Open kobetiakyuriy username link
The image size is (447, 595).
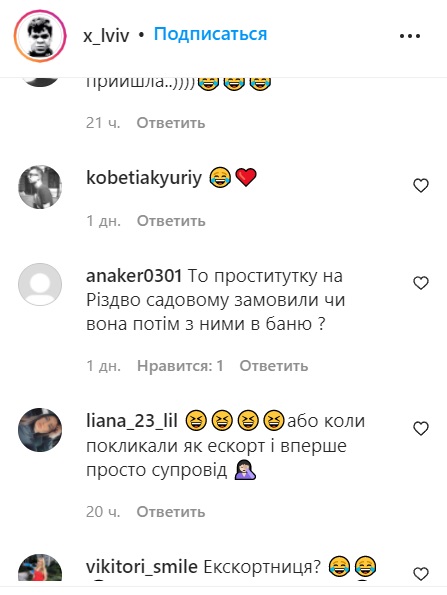144,178
